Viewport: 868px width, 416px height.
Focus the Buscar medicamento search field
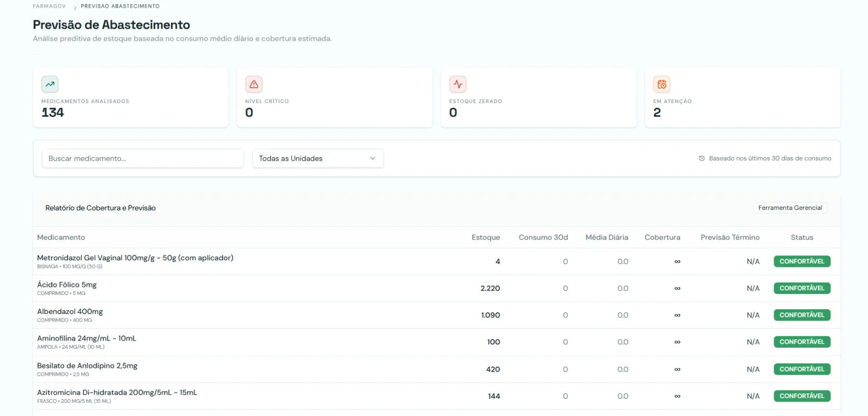click(143, 158)
